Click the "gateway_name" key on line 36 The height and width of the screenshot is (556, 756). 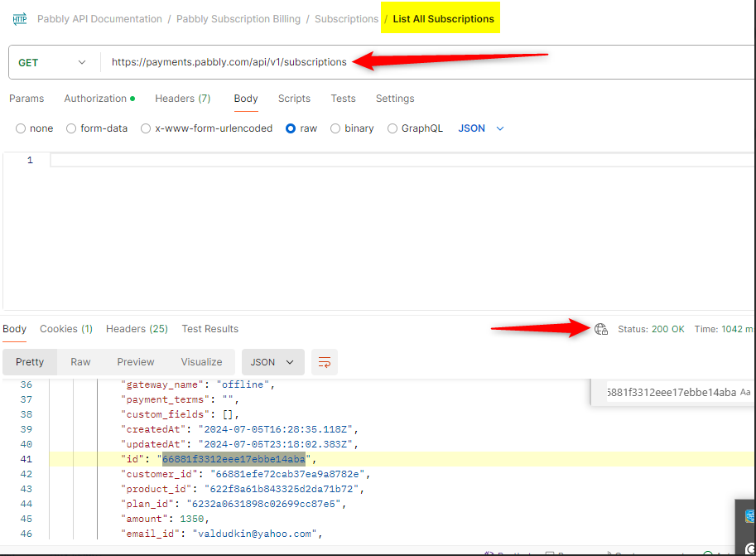coord(161,384)
